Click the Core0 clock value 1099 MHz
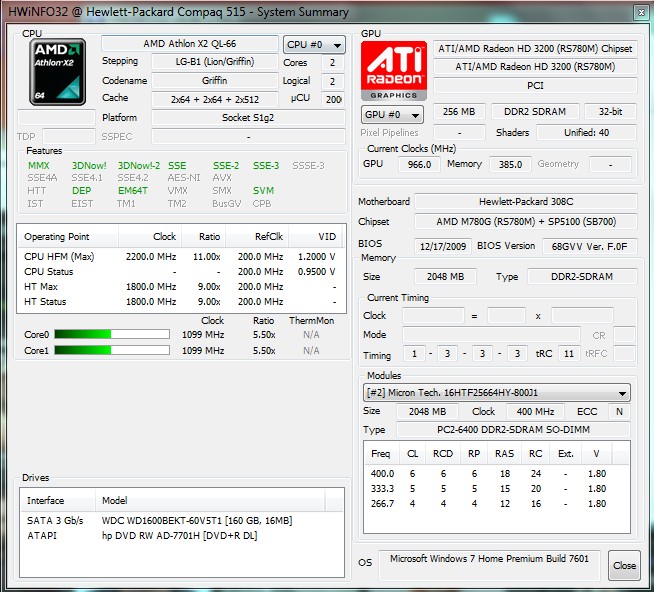 click(203, 335)
